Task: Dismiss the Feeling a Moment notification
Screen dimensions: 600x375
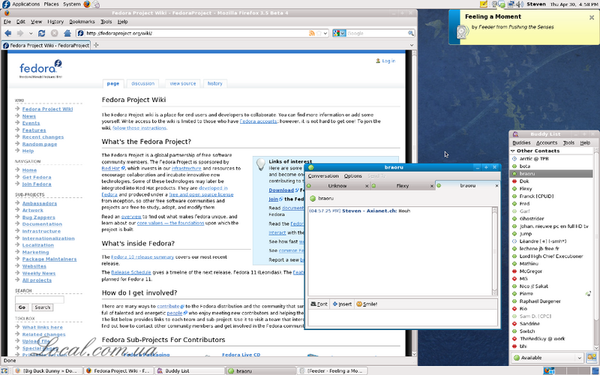Action: (592, 18)
